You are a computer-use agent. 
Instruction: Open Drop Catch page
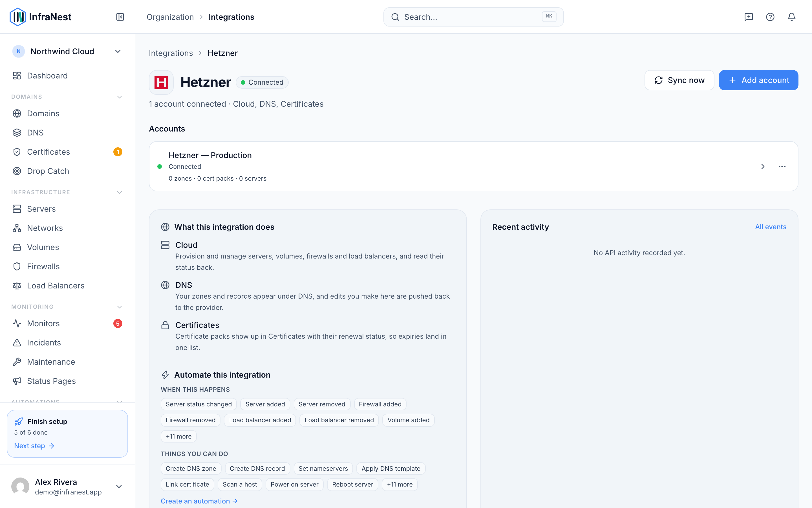point(67,171)
